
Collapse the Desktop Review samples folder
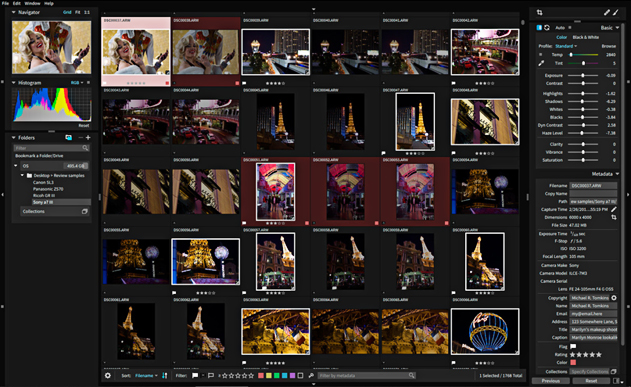[23, 175]
